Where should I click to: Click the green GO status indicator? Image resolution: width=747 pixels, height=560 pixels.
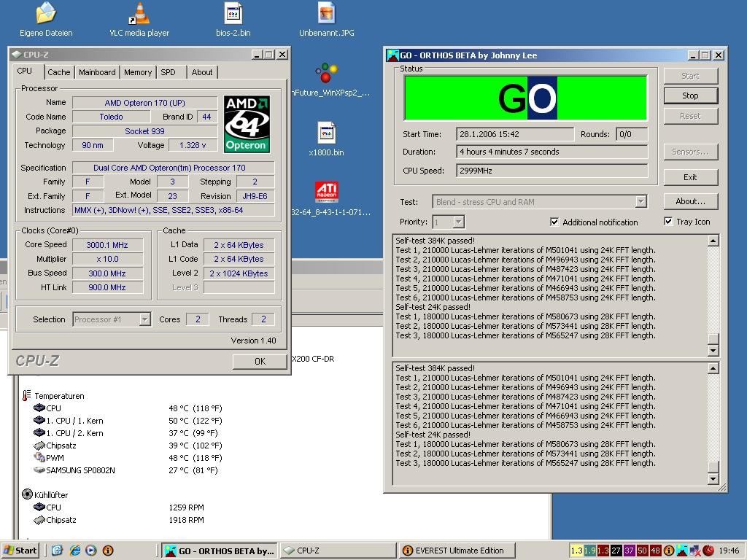click(525, 98)
